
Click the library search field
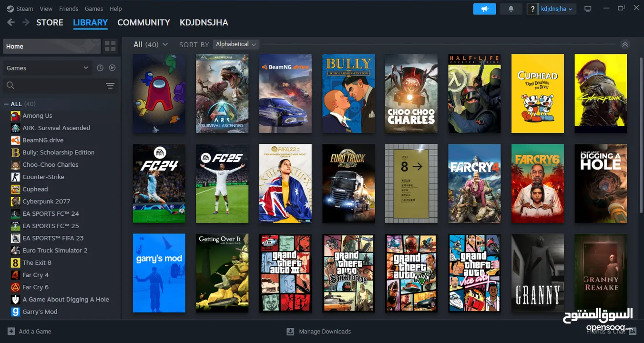point(54,86)
